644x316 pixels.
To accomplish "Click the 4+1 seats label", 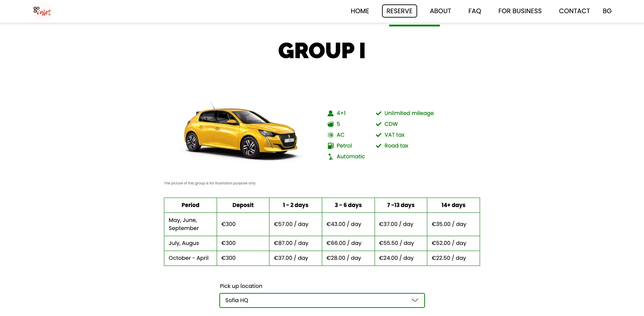I will [x=341, y=113].
